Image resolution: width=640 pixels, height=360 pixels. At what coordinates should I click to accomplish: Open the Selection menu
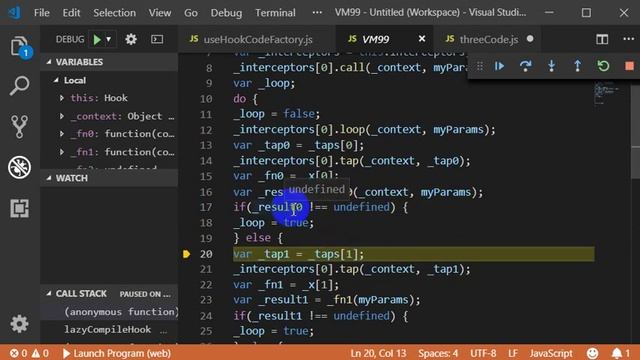click(114, 13)
